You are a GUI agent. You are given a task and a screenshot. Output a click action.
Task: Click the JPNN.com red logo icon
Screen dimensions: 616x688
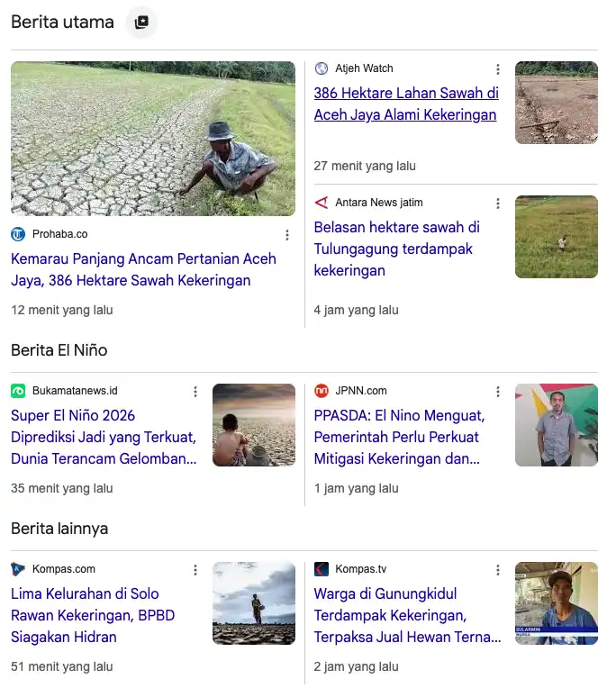pos(322,391)
